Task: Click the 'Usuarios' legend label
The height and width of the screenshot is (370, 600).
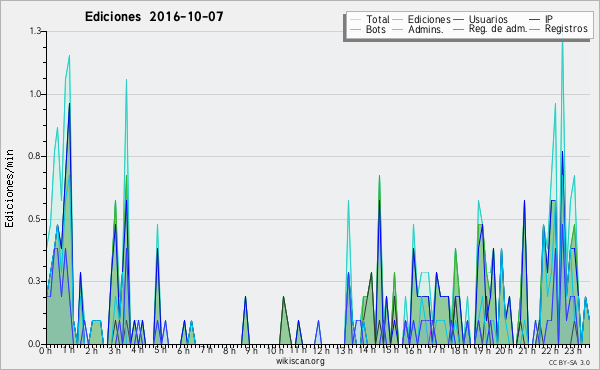Action: click(488, 19)
